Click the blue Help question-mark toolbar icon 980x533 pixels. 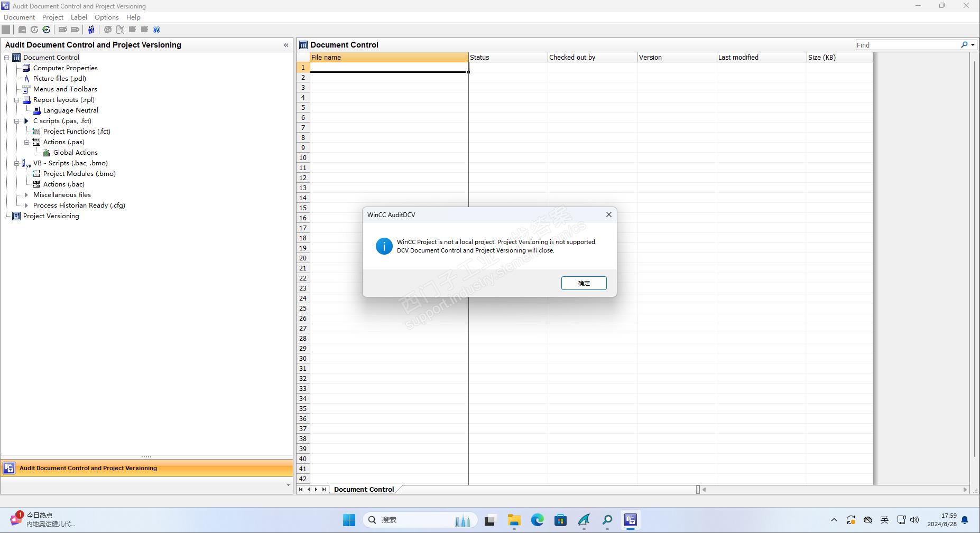pos(156,30)
